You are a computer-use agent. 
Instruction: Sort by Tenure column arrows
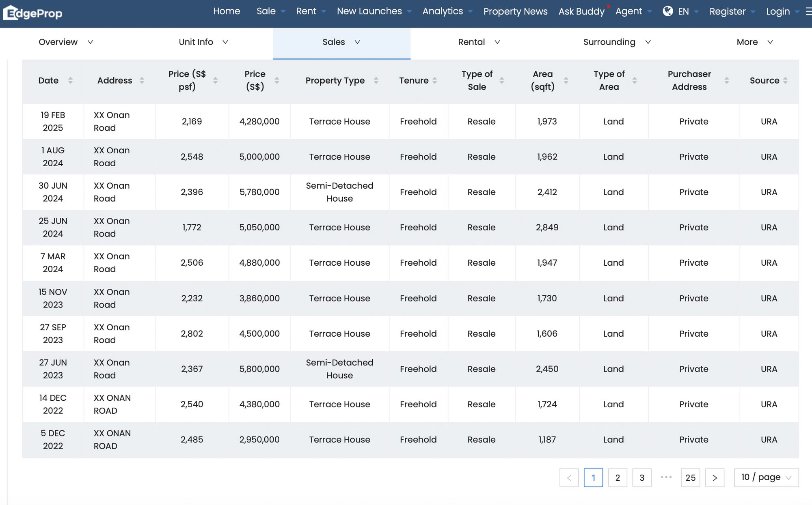pyautogui.click(x=434, y=80)
